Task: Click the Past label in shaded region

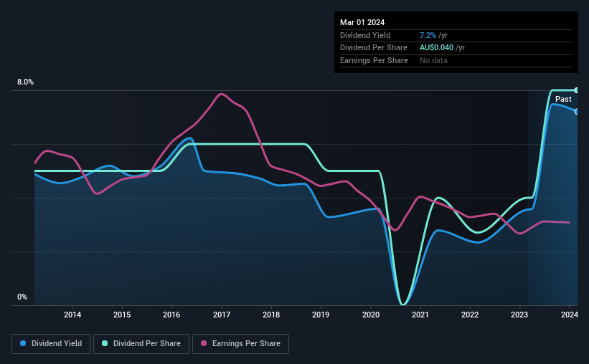Action: [563, 99]
